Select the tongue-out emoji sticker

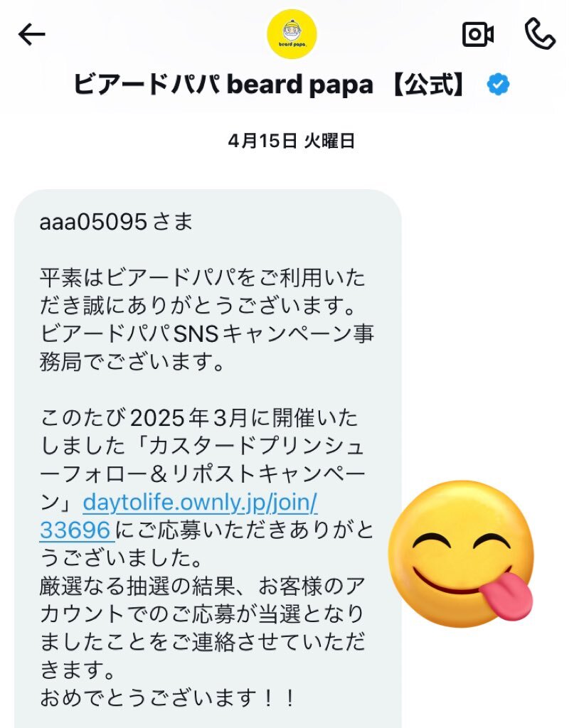pyautogui.click(x=461, y=553)
